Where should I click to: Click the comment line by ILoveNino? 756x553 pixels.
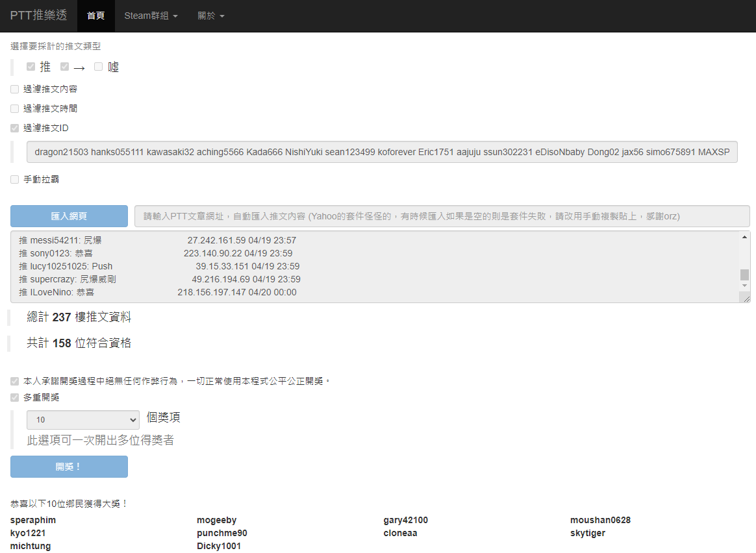point(157,292)
